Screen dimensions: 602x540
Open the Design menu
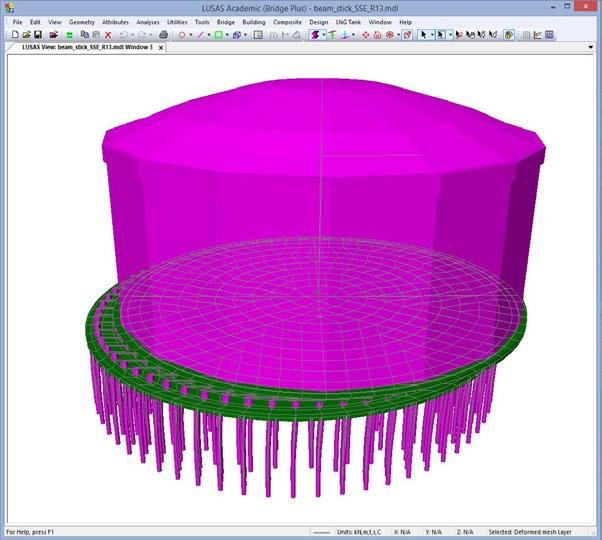point(319,22)
